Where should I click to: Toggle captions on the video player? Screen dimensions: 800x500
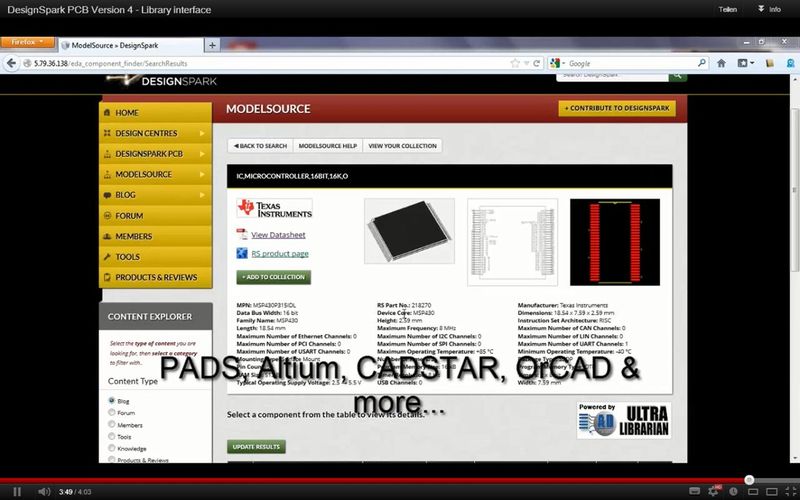pyautogui.click(x=694, y=491)
